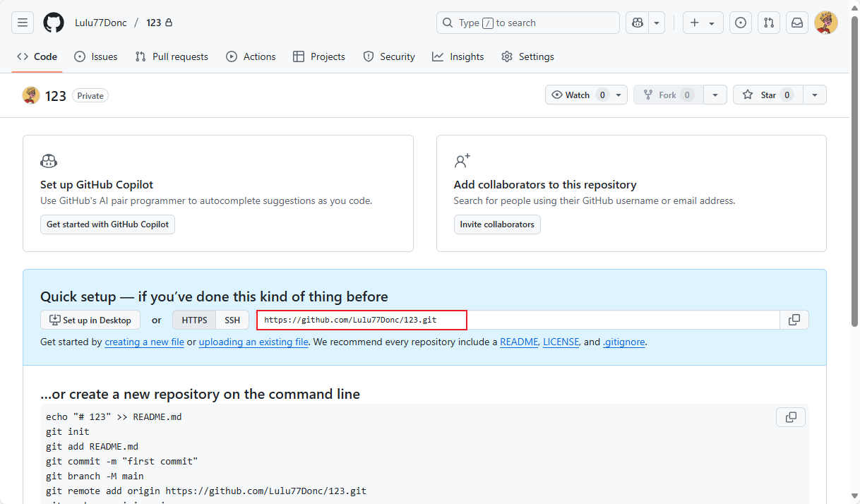This screenshot has width=860, height=504.
Task: Click Add collaborators to this repository heading
Action: (545, 184)
